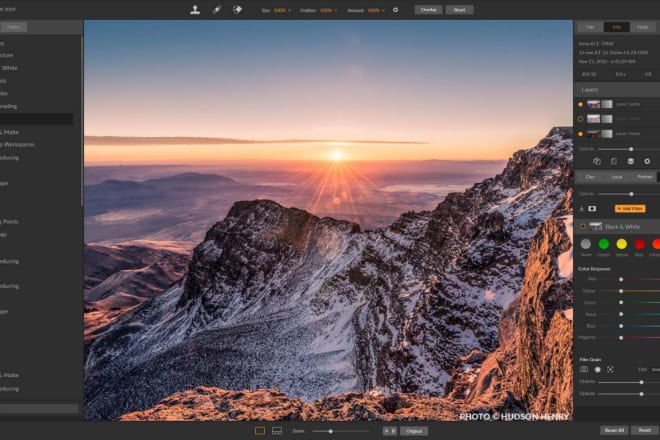Viewport: 660px width, 440px height.
Task: Switch to the Histo pane tab
Action: coord(643,27)
